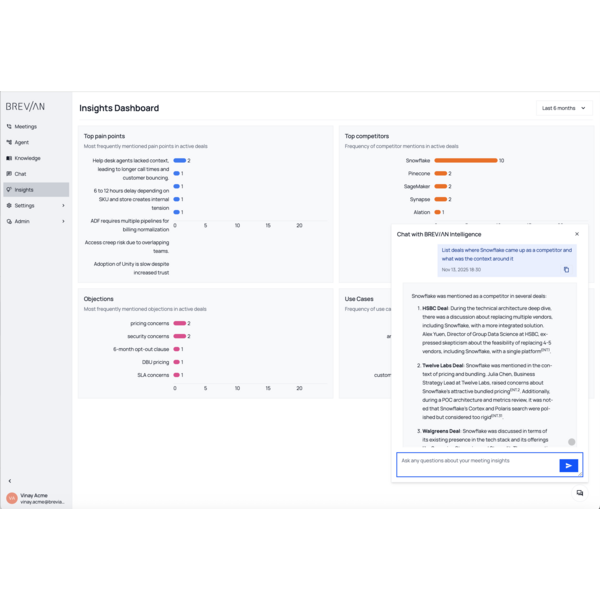Click the vinay.acme email address text
This screenshot has width=600, height=600.
click(42, 502)
